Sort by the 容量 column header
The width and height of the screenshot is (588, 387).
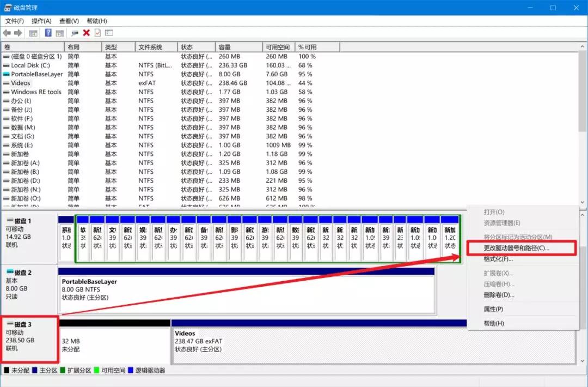click(x=224, y=47)
